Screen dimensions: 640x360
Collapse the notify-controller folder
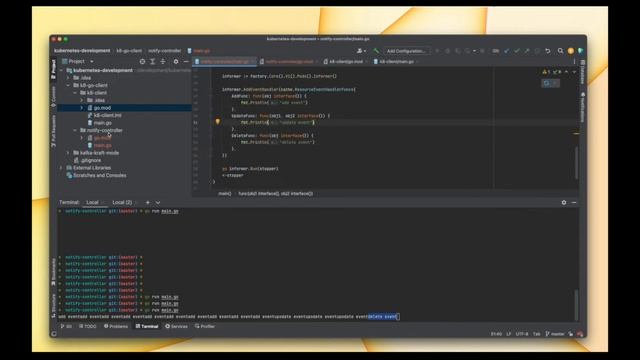[75, 130]
